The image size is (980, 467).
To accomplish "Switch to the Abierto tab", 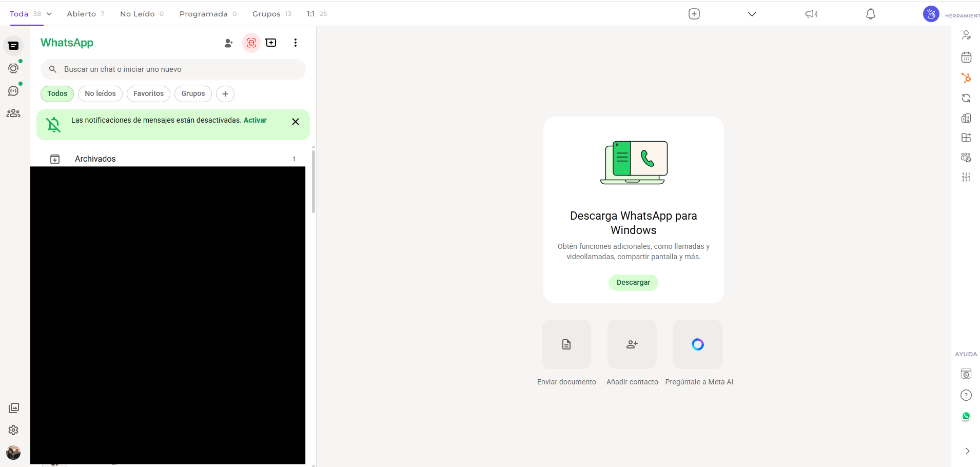I will tap(82, 14).
